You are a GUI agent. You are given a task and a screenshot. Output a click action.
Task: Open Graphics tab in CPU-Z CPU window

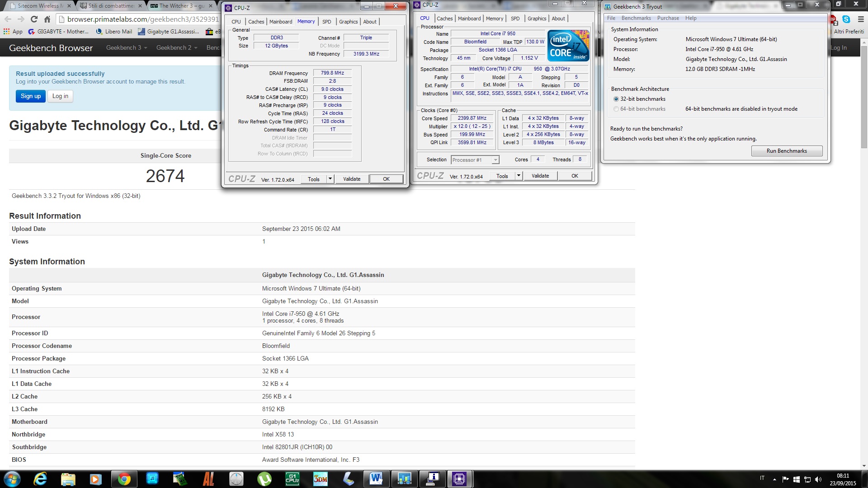pos(537,19)
